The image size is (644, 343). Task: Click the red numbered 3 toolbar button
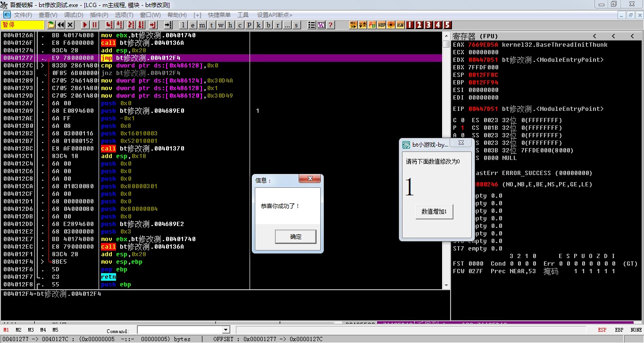[428, 25]
